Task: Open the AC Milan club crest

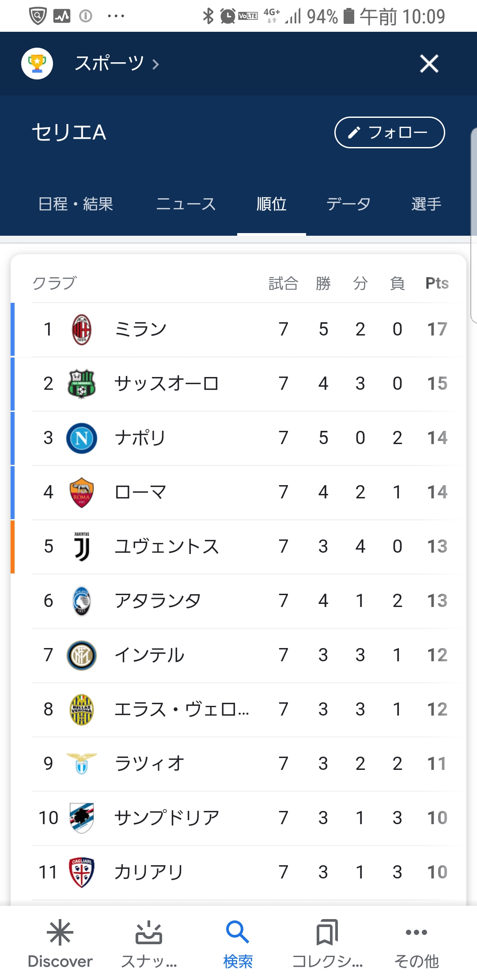Action: click(82, 329)
